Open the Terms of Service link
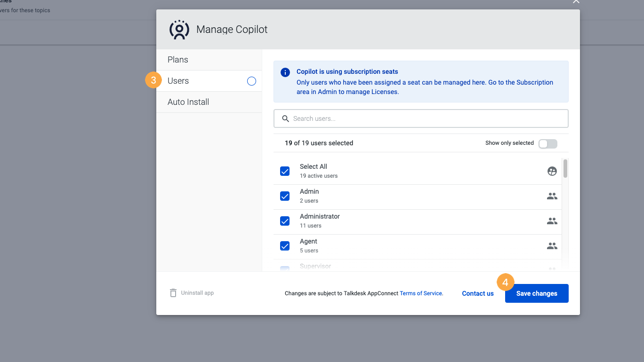Viewport: 644px width, 362px height. 420,293
